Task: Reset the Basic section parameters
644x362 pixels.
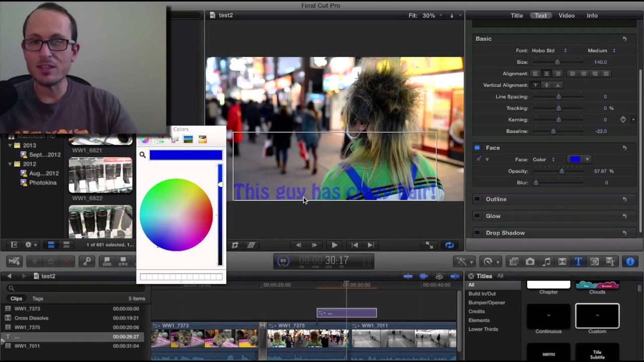Action: [x=624, y=39]
